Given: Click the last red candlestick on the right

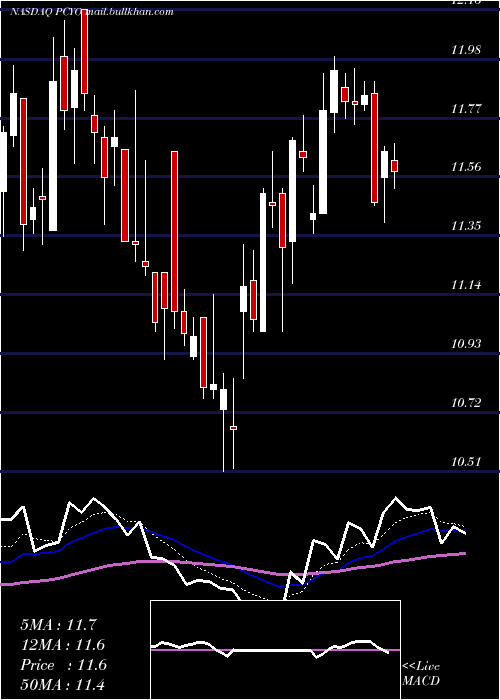Looking at the screenshot, I should 394,166.
